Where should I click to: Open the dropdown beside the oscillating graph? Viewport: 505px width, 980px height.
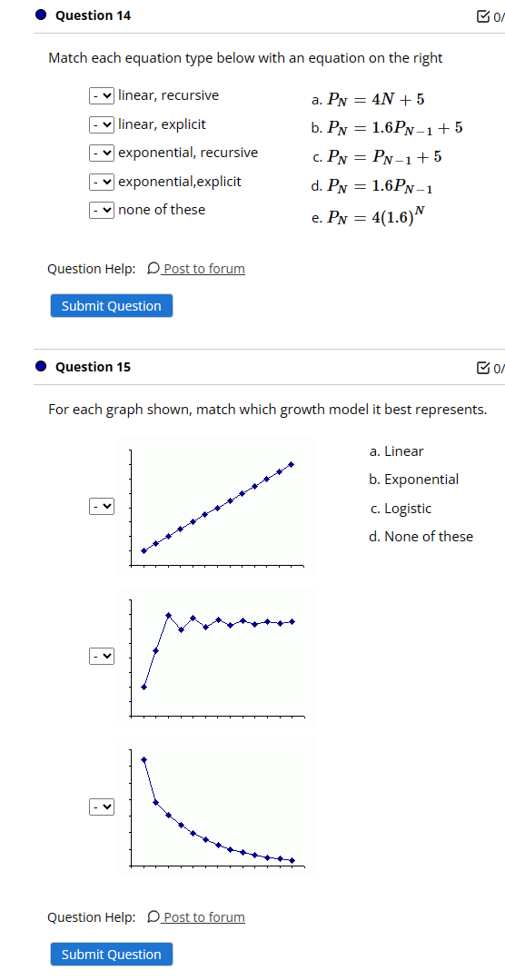click(x=101, y=657)
